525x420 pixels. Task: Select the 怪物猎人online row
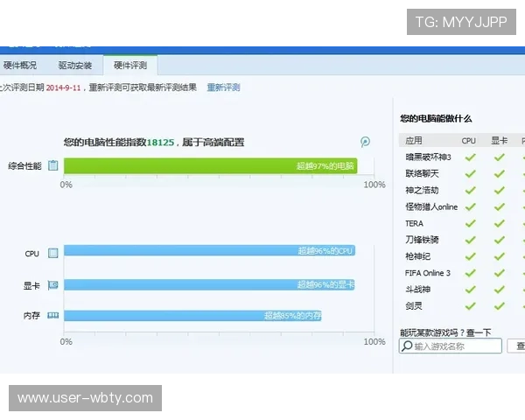[462, 206]
